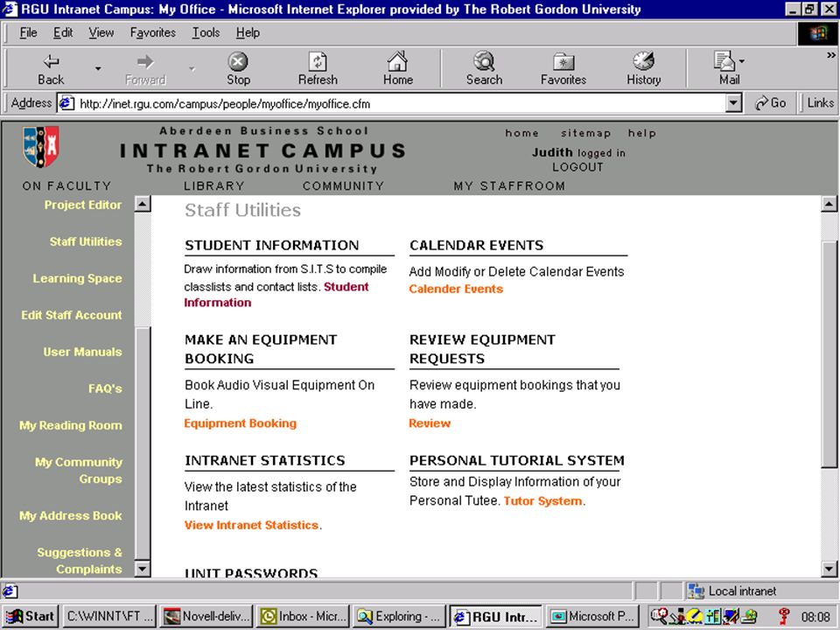
Task: Go to the Home toolbar icon
Action: click(x=397, y=61)
